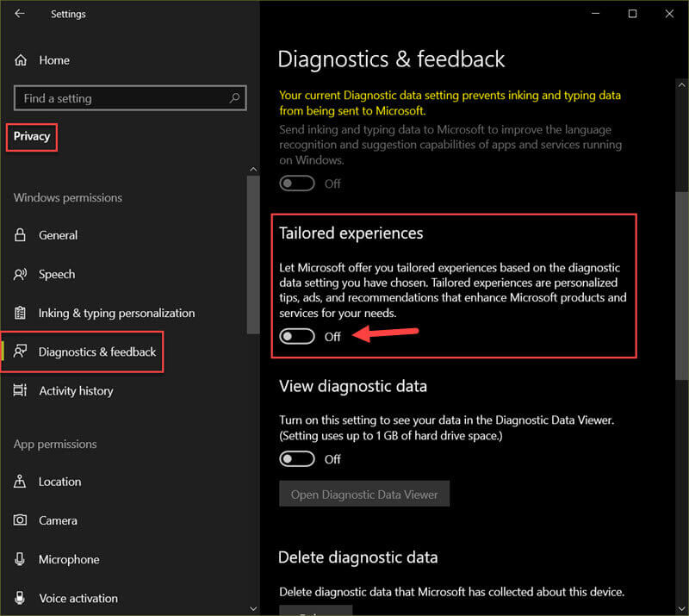This screenshot has height=616, width=689.
Task: Click the Tailored experiences heading
Action: (x=351, y=233)
